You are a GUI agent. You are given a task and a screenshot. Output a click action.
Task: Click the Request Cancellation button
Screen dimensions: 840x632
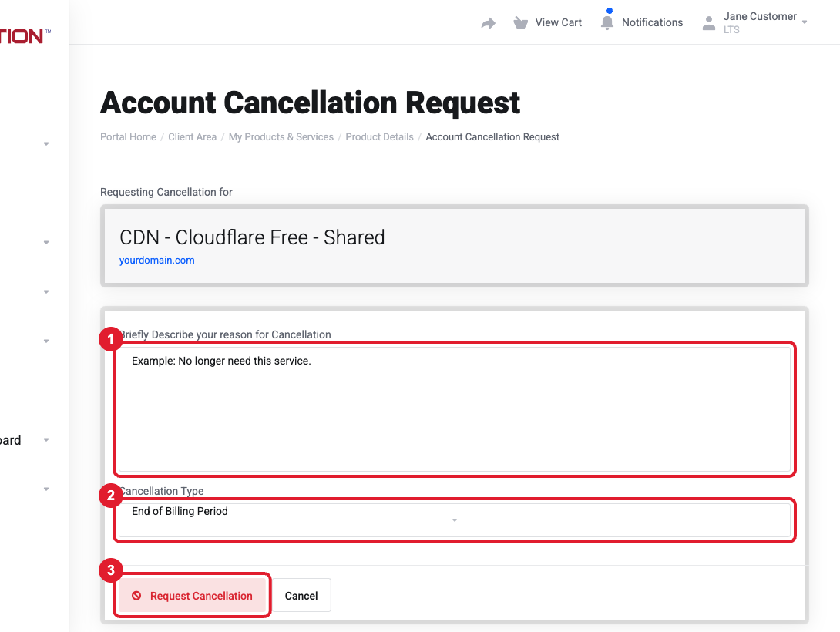click(193, 596)
